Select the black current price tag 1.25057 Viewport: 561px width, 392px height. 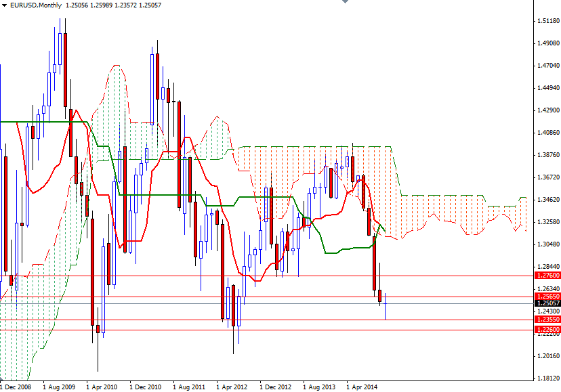(546, 304)
